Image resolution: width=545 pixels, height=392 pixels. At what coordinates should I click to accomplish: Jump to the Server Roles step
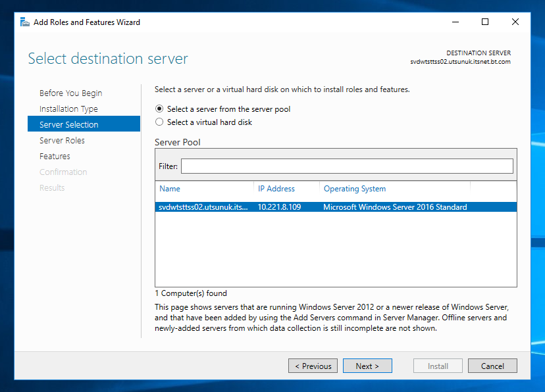(x=63, y=140)
